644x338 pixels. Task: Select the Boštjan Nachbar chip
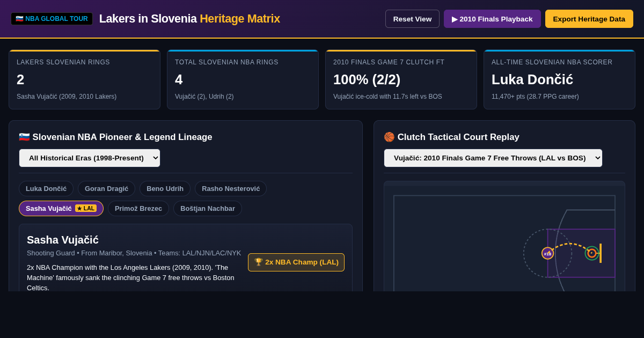[208, 208]
